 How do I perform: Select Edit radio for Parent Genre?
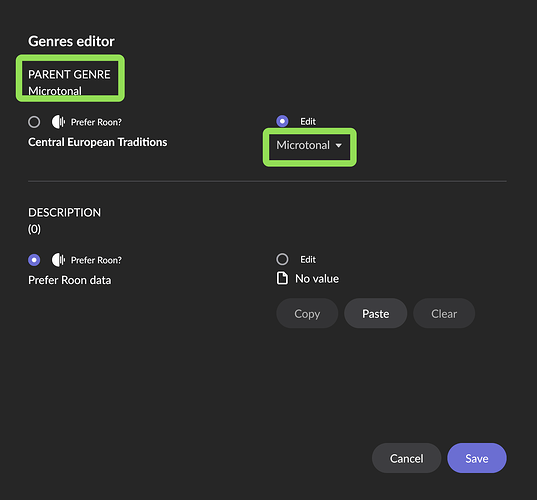[282, 121]
